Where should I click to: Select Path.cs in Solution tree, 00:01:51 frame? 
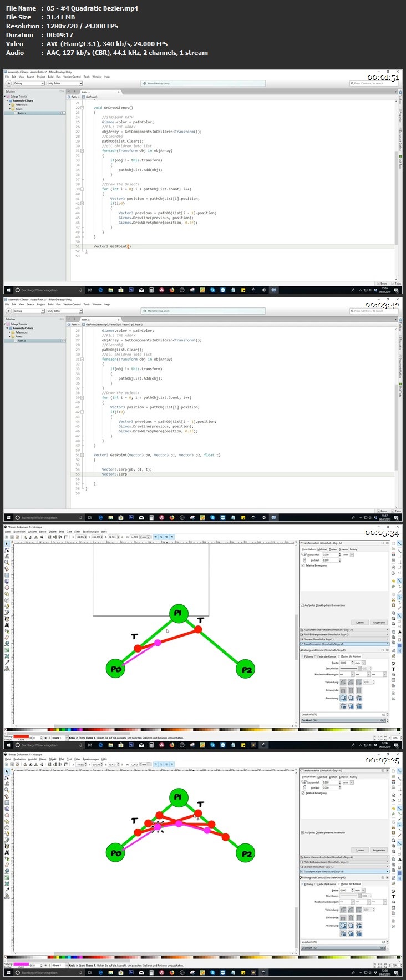click(x=22, y=113)
